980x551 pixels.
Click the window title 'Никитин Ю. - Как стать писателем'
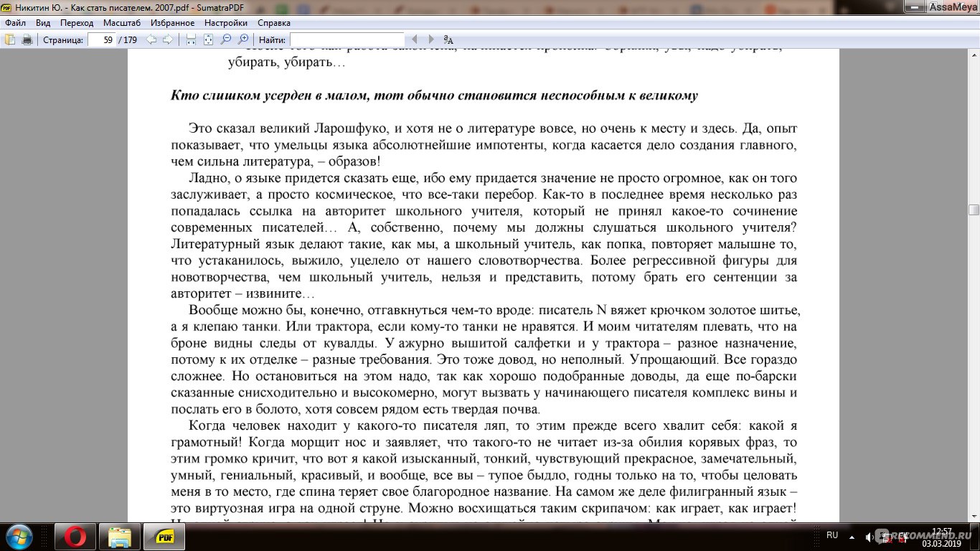click(x=83, y=6)
